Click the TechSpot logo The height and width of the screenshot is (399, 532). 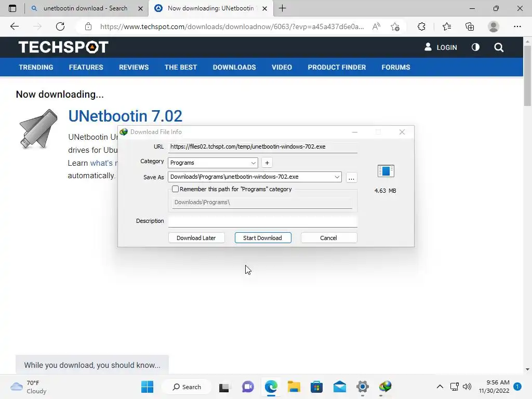63,47
